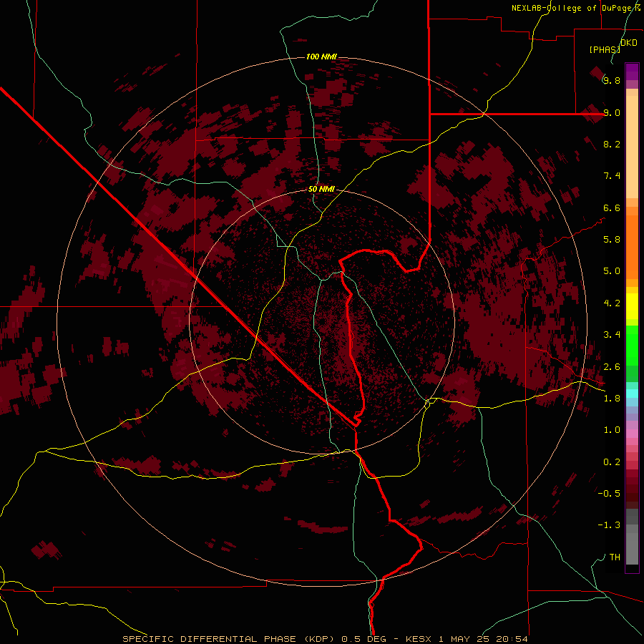Viewport: 644px width, 644px height.
Task: Click the gray bottom segment of color bar
Action: tap(632, 546)
